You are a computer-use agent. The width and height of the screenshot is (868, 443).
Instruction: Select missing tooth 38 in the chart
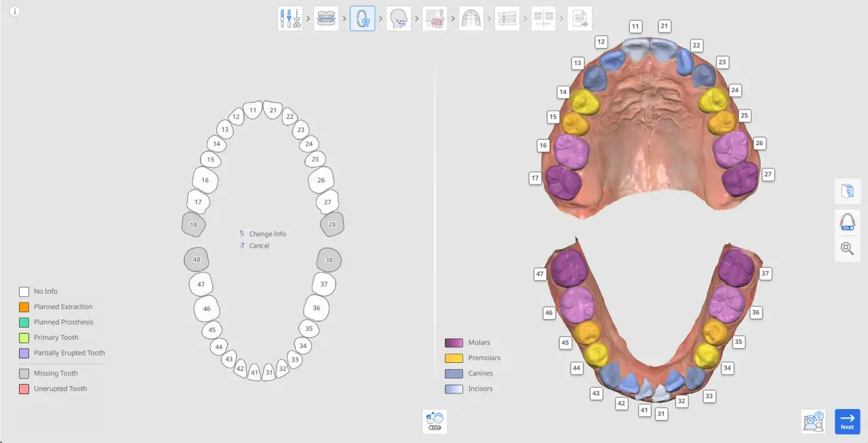click(329, 260)
